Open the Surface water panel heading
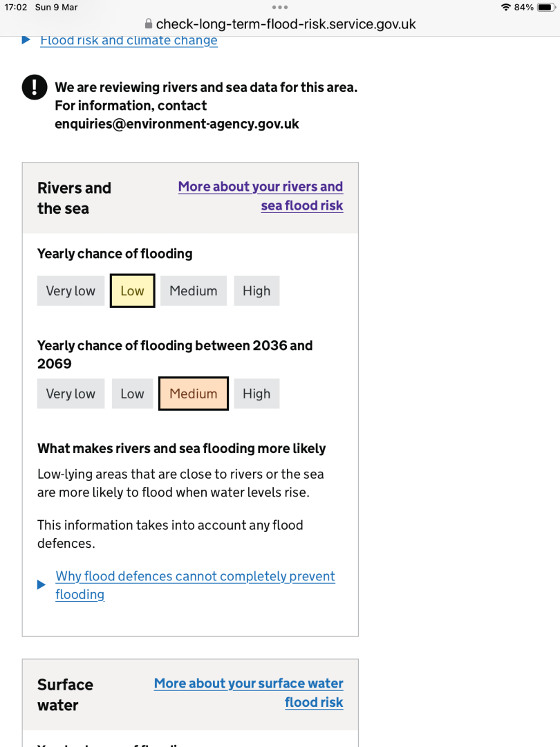Screen dimensions: 560x747 click(x=65, y=694)
